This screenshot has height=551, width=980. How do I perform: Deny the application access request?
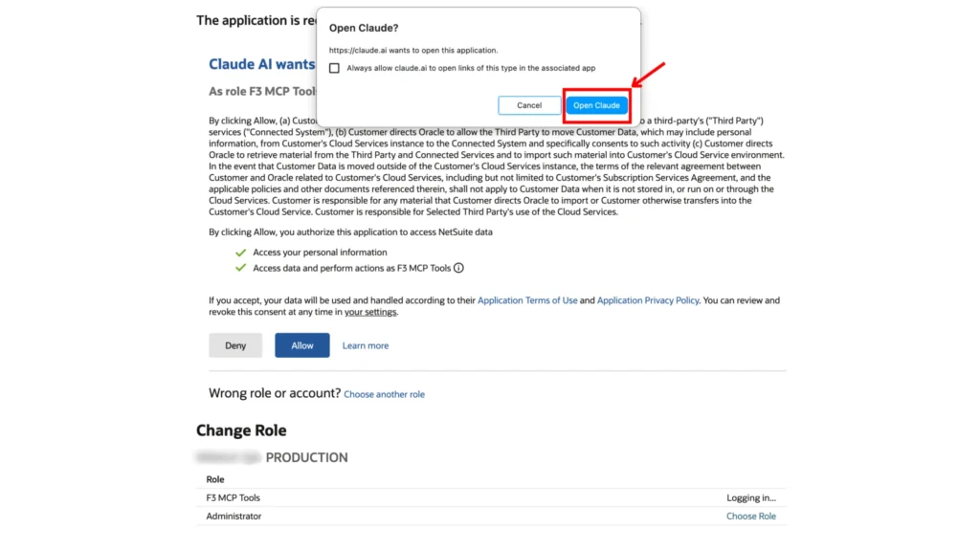point(235,345)
